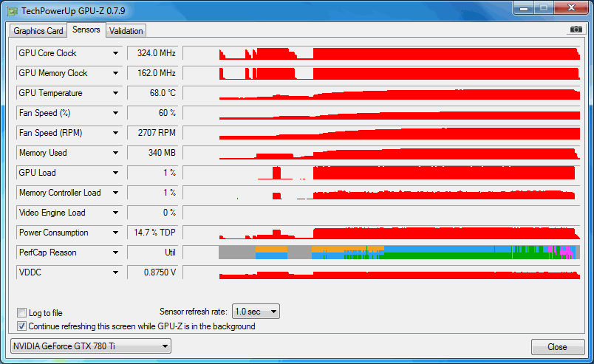Click the 60 % fan speed value
This screenshot has height=364, width=594.
point(153,113)
